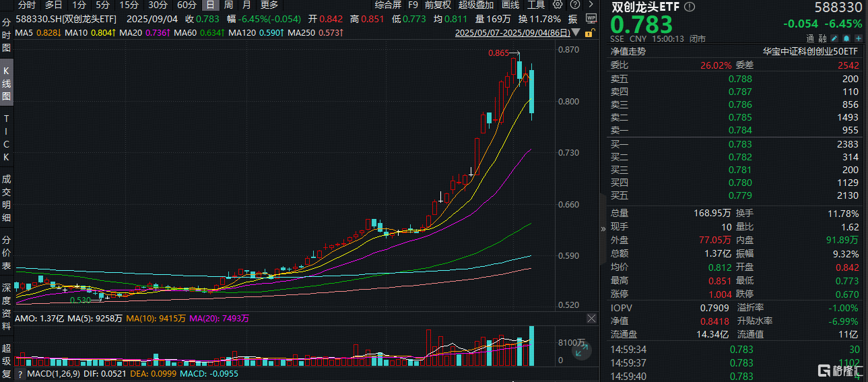The image size is (868, 382).
Task: Select the 30分 interval tab
Action: pos(158,5)
